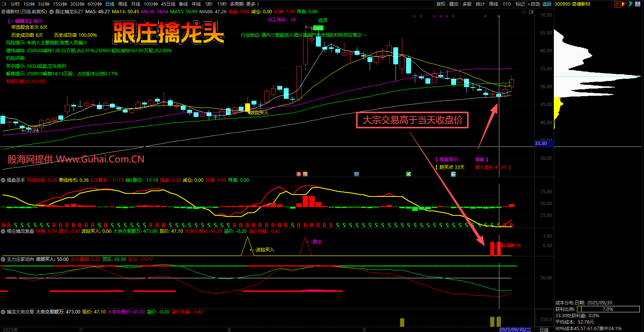The image size is (644, 332).
Task: Select the 60分钟 timeframe tab
Action: point(94,4)
